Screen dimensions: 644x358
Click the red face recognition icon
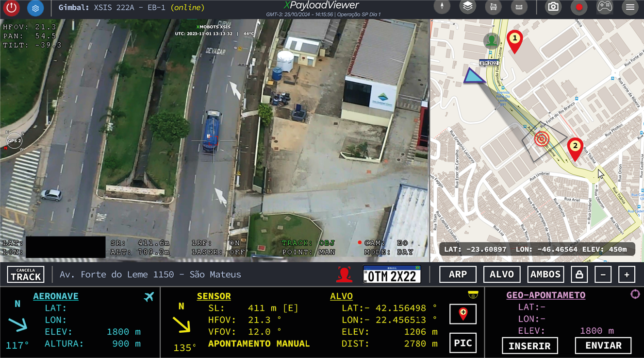click(x=344, y=274)
